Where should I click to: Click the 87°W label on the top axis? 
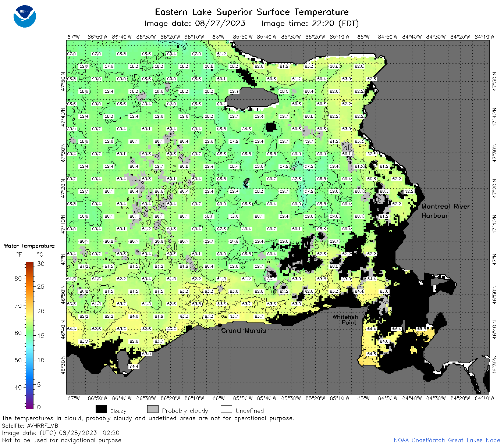click(73, 37)
